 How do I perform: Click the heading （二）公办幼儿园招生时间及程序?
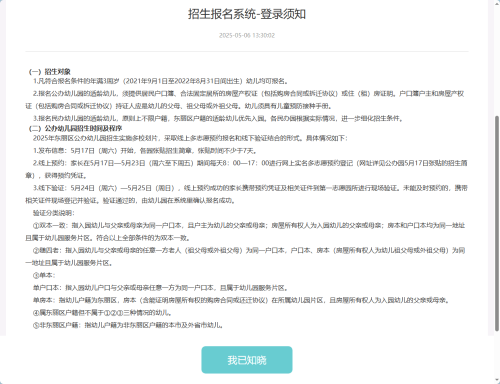[75, 128]
